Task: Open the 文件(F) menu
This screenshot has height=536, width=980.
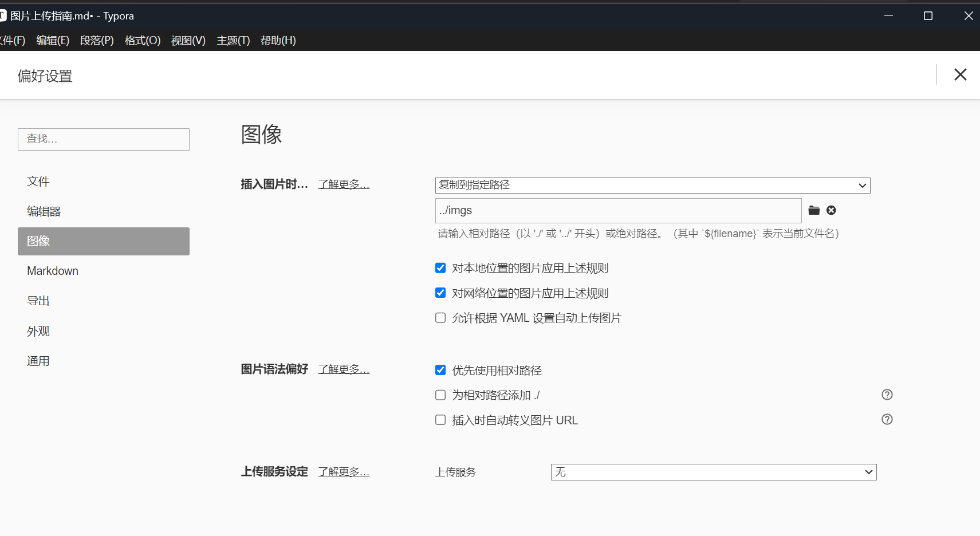Action: click(x=12, y=40)
